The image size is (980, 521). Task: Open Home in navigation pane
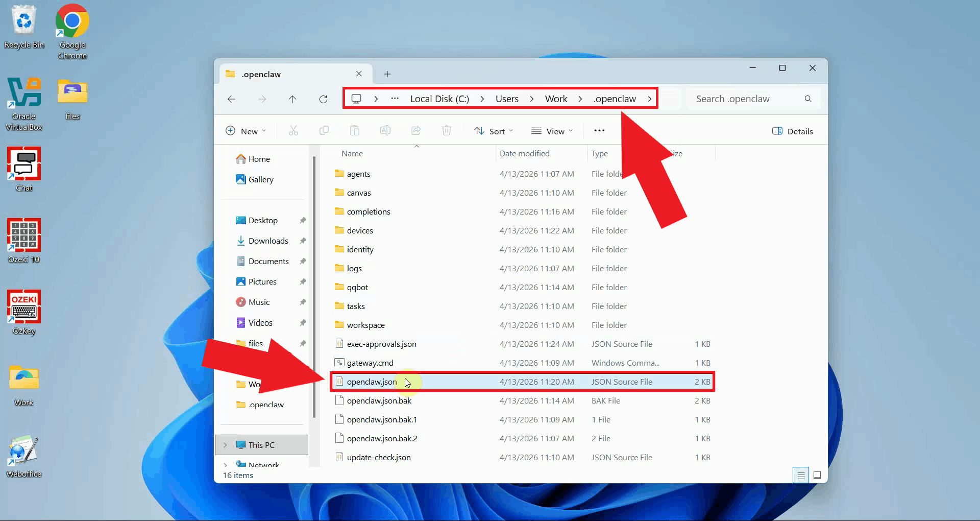(x=253, y=159)
